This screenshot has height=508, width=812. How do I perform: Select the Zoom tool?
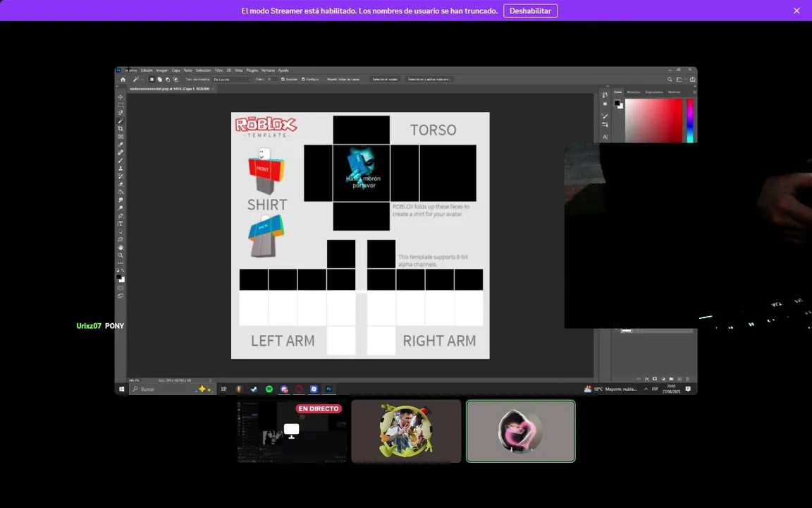[x=121, y=255]
